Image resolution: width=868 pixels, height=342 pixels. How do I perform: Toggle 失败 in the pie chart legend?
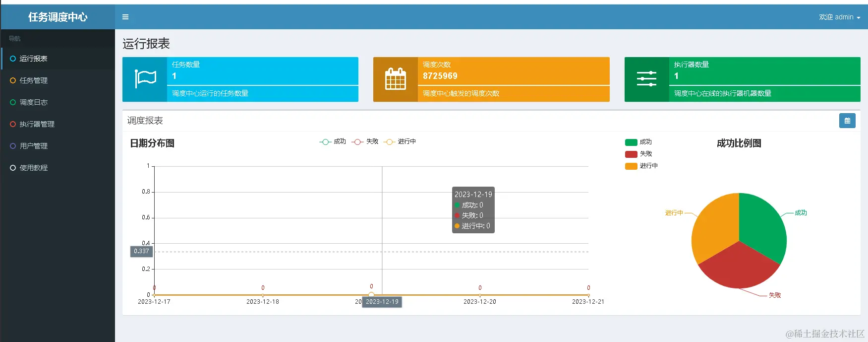(638, 154)
